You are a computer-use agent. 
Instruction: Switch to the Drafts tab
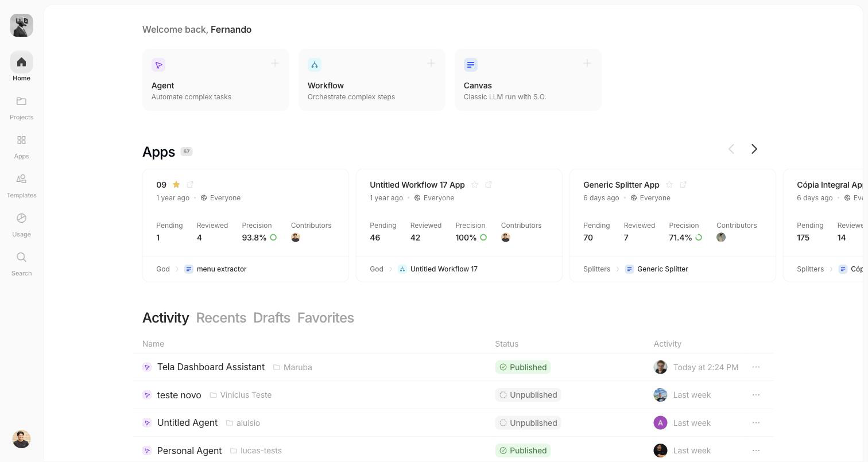(x=272, y=318)
